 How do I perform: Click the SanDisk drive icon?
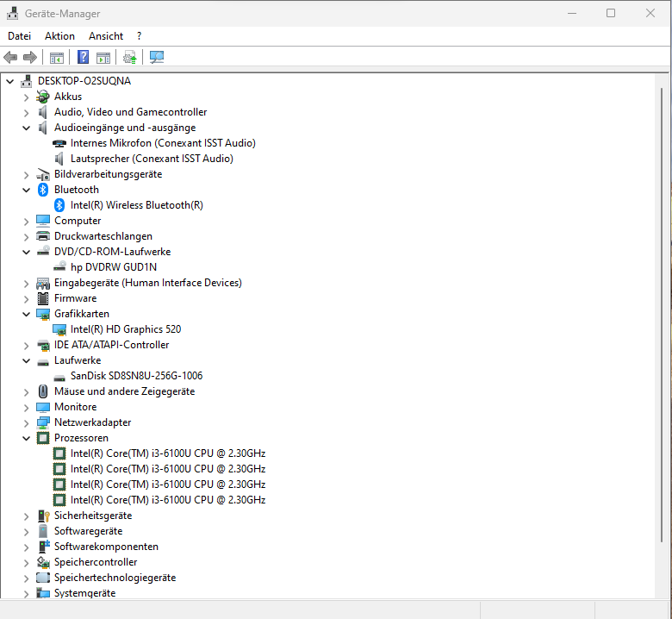59,378
